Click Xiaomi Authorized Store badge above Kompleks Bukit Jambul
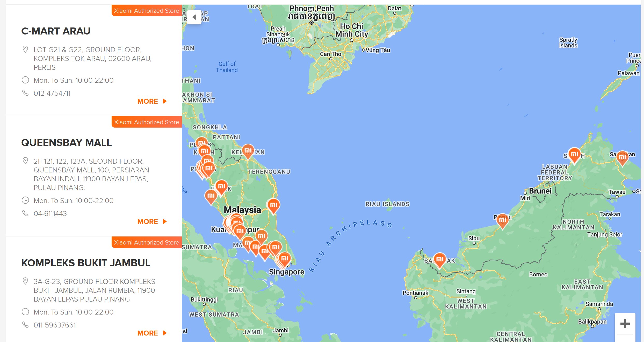The height and width of the screenshot is (342, 644). pos(147,242)
